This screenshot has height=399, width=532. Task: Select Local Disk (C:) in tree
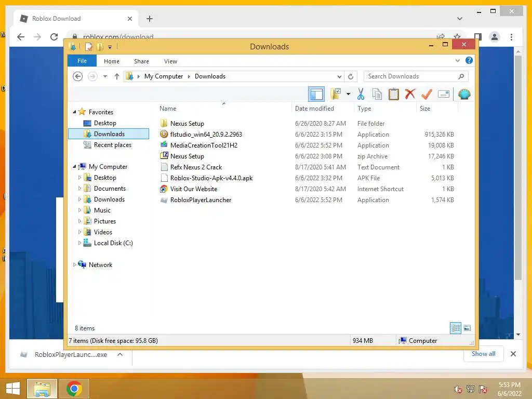tap(113, 243)
